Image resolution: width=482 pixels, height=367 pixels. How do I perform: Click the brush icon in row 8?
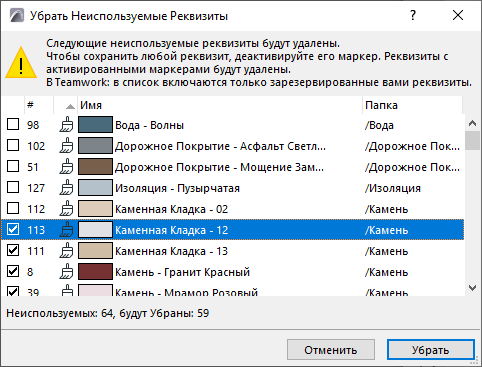coord(67,272)
